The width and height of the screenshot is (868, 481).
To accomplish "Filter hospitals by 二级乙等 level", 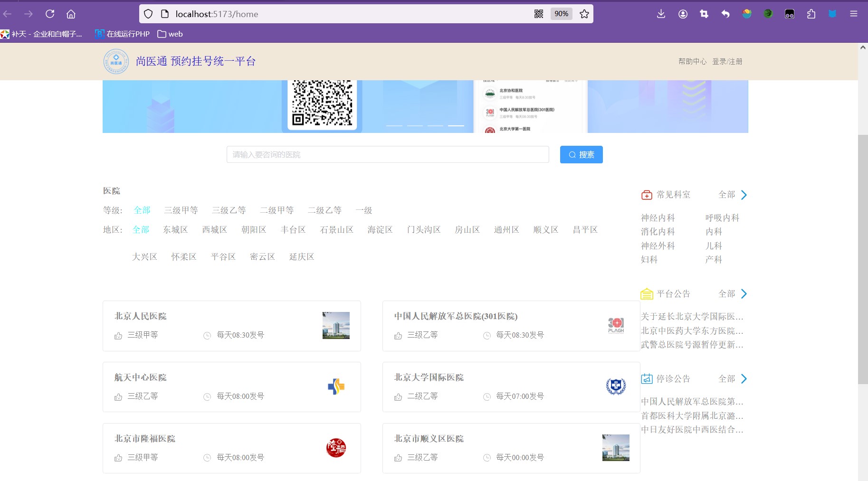I will [325, 210].
